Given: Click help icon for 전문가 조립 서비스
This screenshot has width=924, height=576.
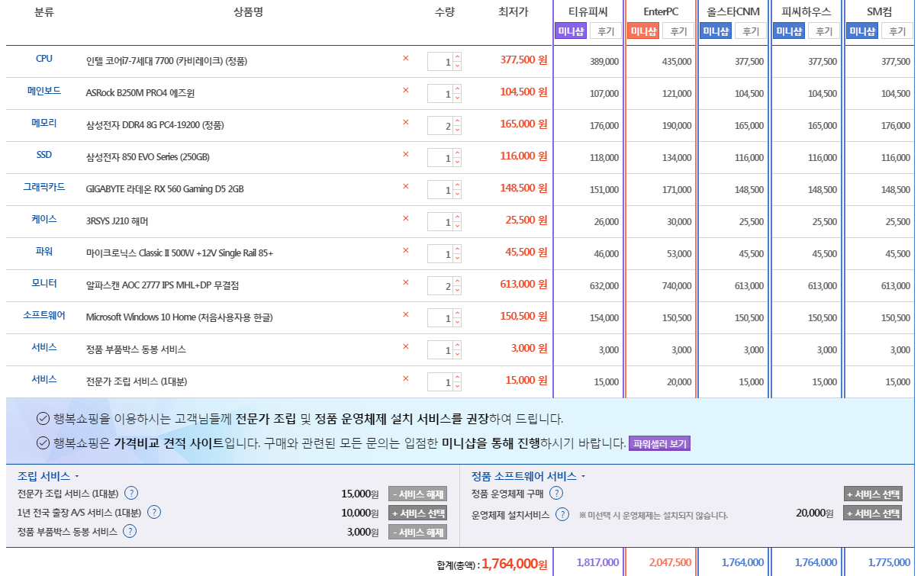Looking at the screenshot, I should pos(130,494).
